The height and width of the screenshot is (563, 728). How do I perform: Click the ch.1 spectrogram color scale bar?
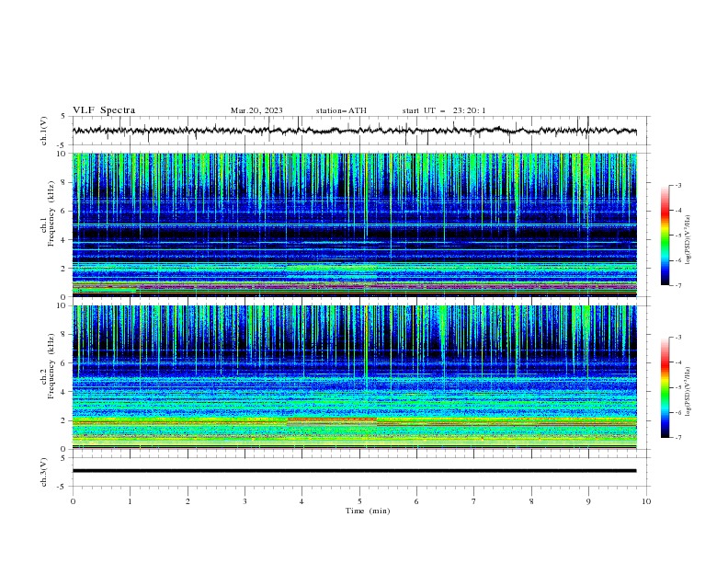click(x=665, y=236)
